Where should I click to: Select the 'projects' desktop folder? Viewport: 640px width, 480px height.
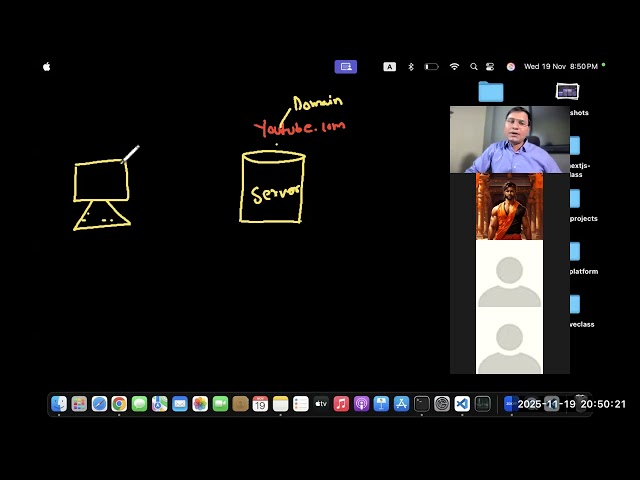point(575,199)
